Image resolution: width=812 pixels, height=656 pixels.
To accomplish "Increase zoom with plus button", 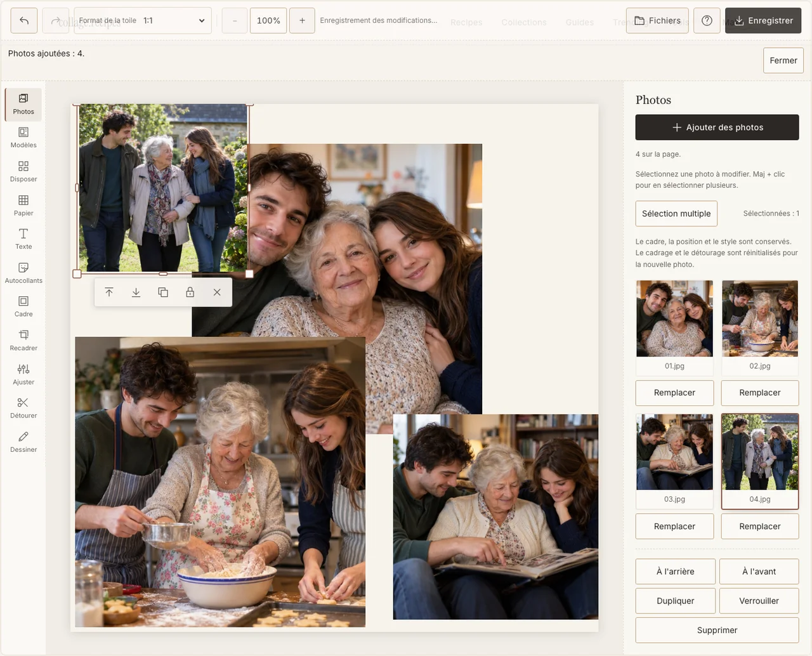I will tap(302, 20).
